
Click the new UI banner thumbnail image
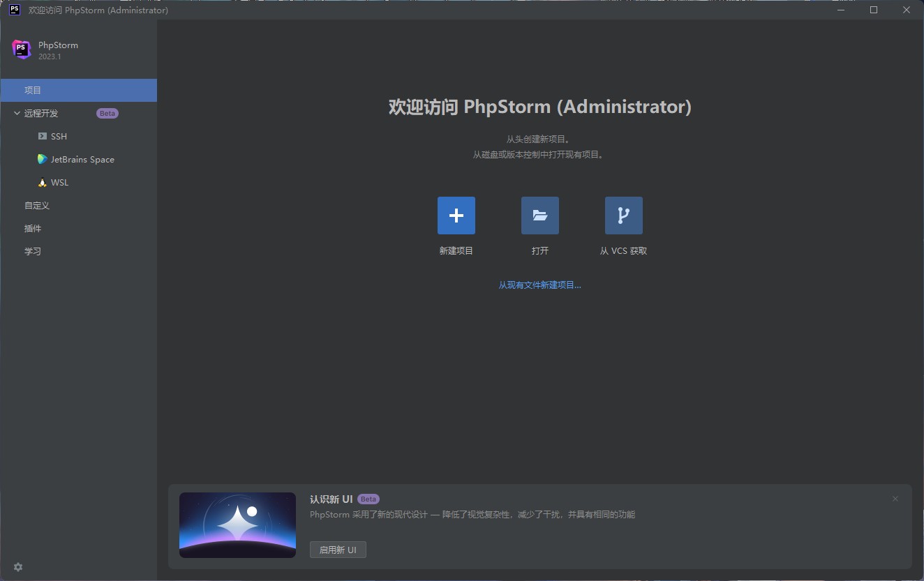[x=237, y=525]
